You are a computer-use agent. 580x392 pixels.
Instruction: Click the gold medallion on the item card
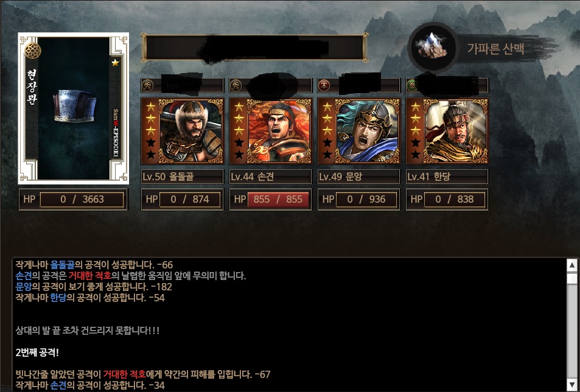(x=32, y=51)
